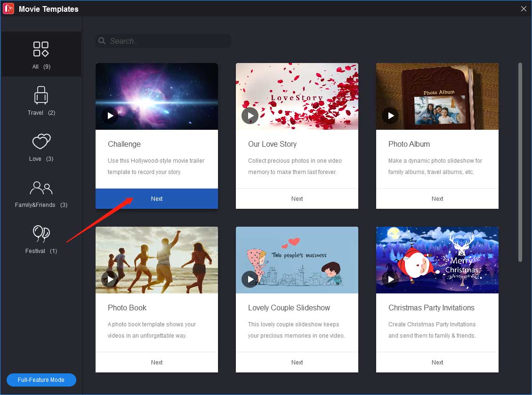Play the Lovely Couple Slideshow preview
Viewport: 532px width, 395px height.
250,279
